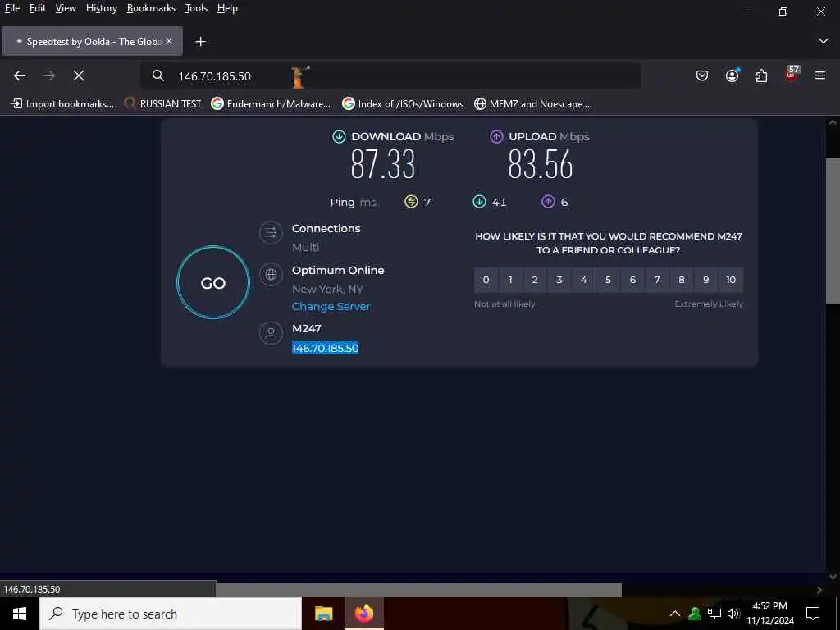840x630 pixels.
Task: Open the Action Center notifications icon
Action: point(813,614)
